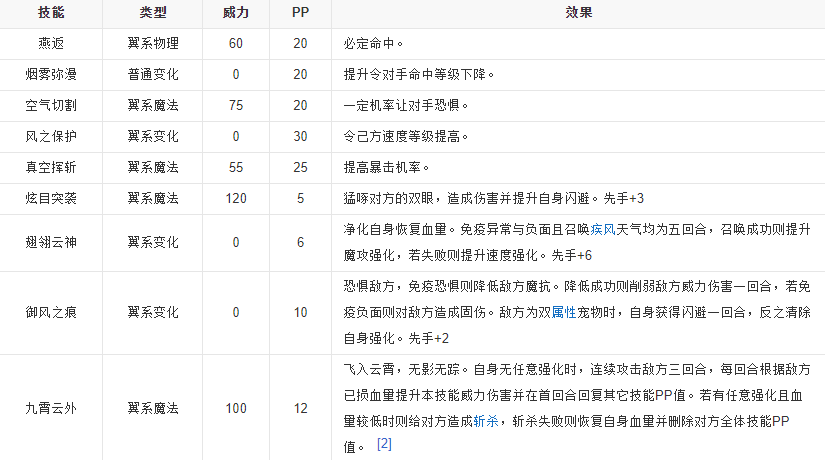Screen dimensions: 825x460
Task: Select effect text 提升令对手命中等级下降。
Action: coord(419,74)
